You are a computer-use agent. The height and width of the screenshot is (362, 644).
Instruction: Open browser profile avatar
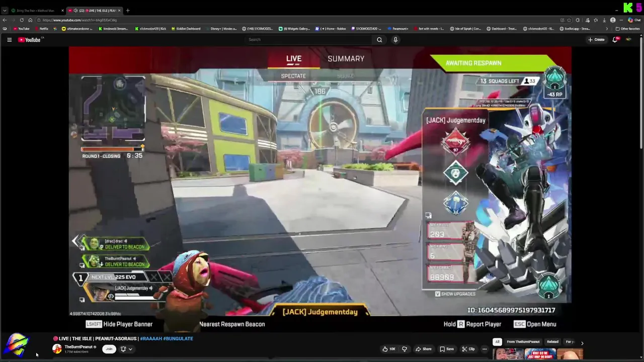click(x=613, y=20)
